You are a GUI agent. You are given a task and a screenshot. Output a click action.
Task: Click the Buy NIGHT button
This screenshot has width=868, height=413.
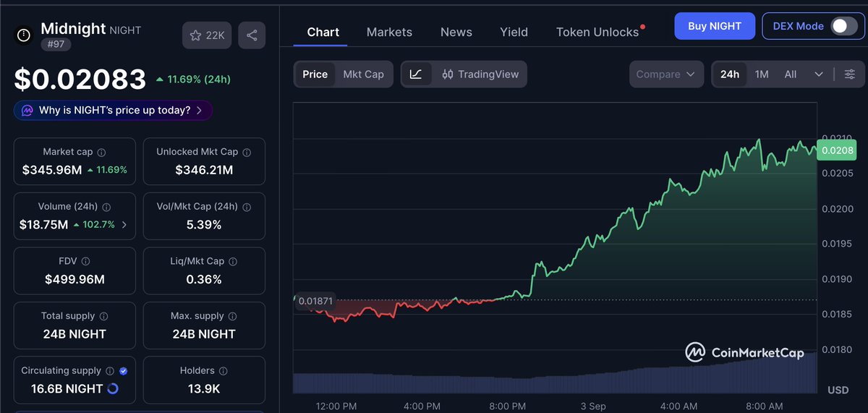pos(715,26)
